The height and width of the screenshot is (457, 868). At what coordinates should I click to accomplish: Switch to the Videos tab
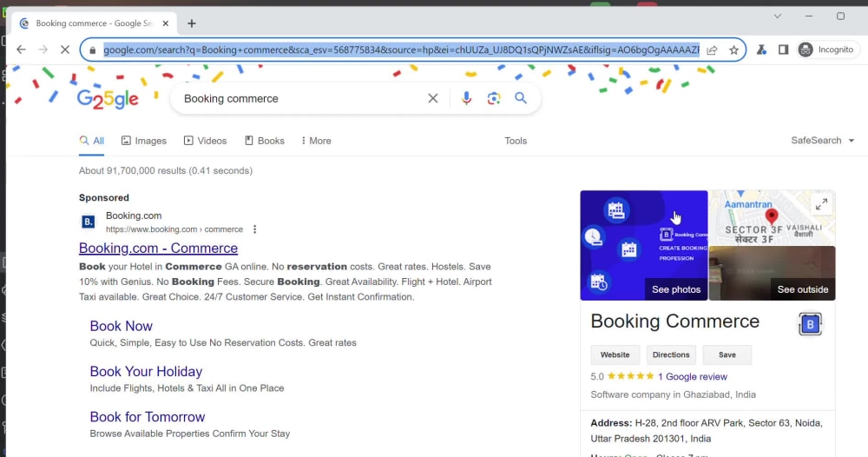click(x=206, y=141)
